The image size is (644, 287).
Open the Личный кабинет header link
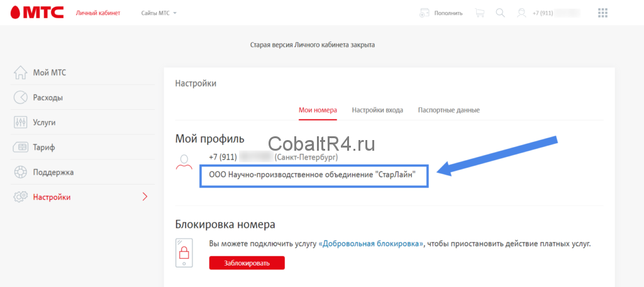click(x=97, y=13)
